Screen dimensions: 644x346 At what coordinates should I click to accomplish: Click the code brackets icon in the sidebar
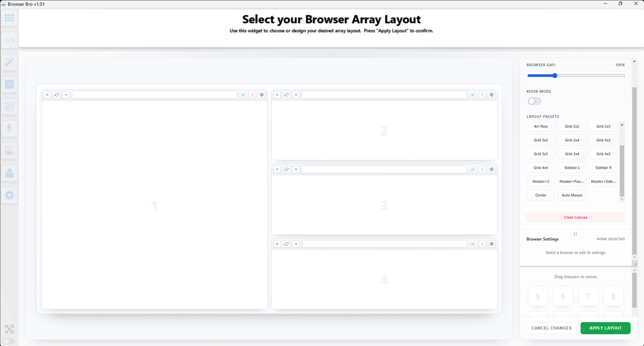(9, 40)
